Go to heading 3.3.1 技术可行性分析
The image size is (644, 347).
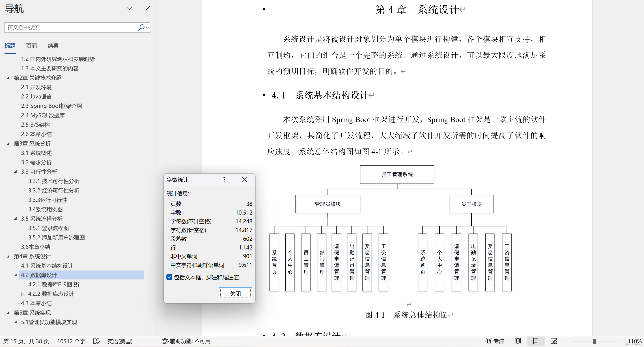click(54, 181)
